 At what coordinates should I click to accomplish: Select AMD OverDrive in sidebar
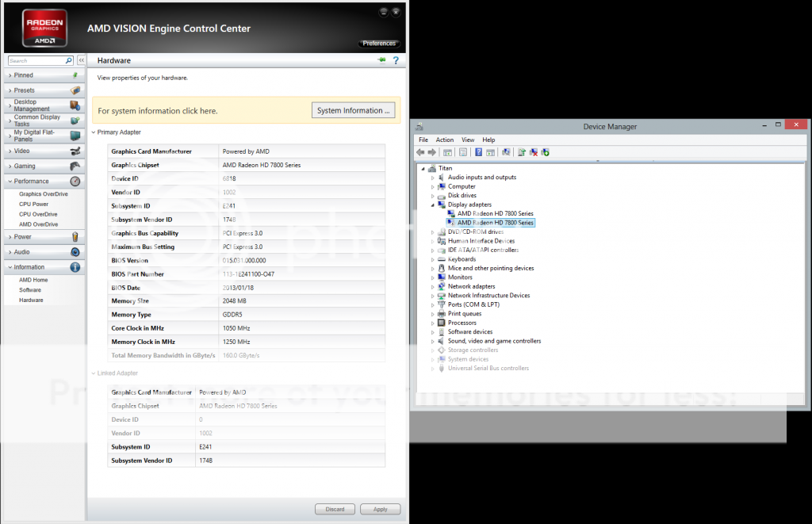click(38, 224)
